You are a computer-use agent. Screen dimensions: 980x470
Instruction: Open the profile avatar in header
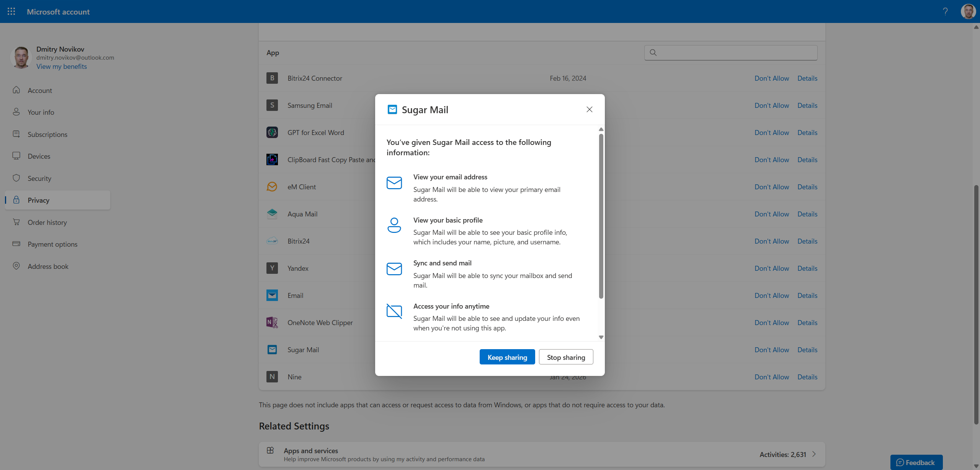coord(968,11)
